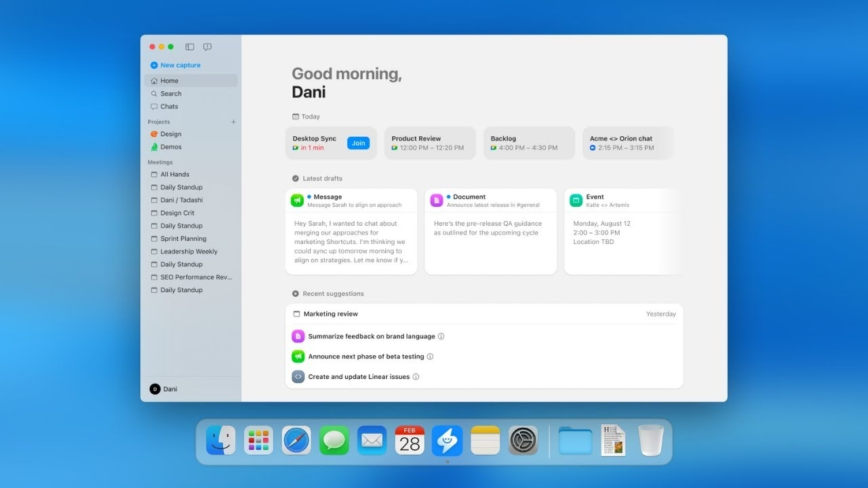Open the feedback chat bubble icon
This screenshot has height=488, width=868.
[208, 47]
